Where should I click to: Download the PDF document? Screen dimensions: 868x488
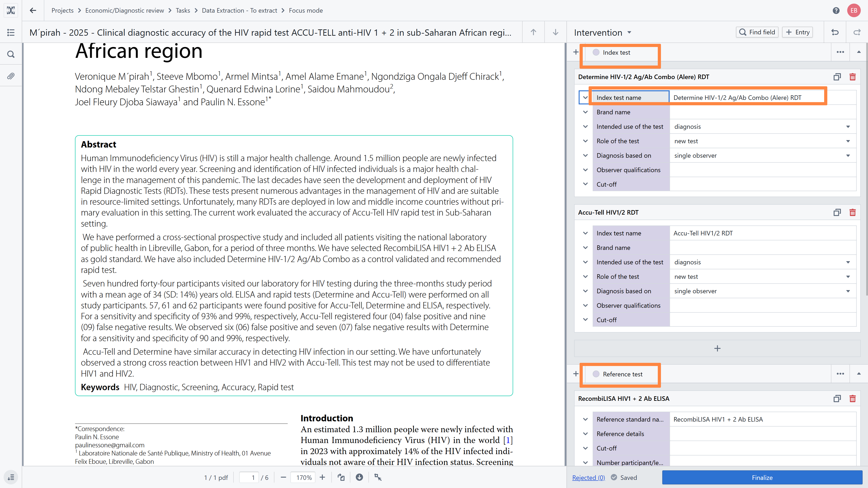point(360,478)
